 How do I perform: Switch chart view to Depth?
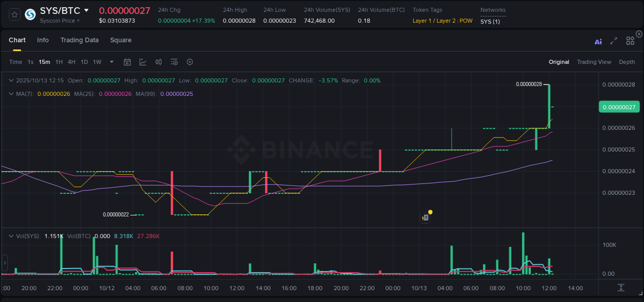[x=626, y=62]
